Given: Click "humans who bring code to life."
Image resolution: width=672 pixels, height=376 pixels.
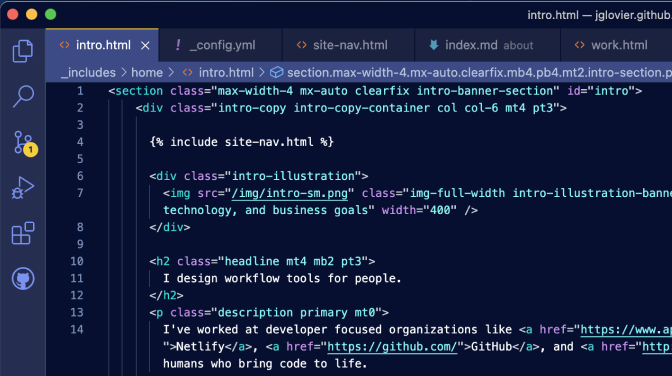Looking at the screenshot, I should click(x=265, y=364).
